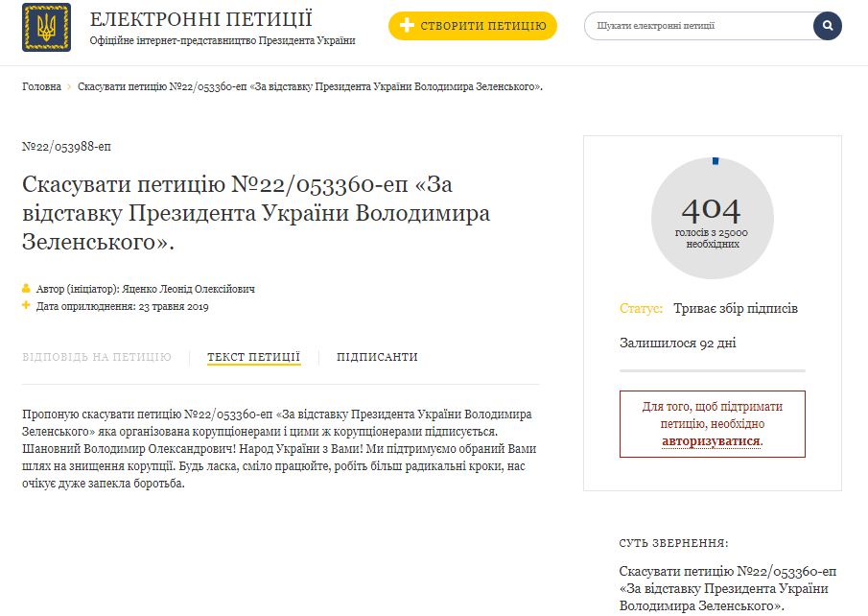Click the Суть звернення section heading
The image size is (868, 616).
673,543
